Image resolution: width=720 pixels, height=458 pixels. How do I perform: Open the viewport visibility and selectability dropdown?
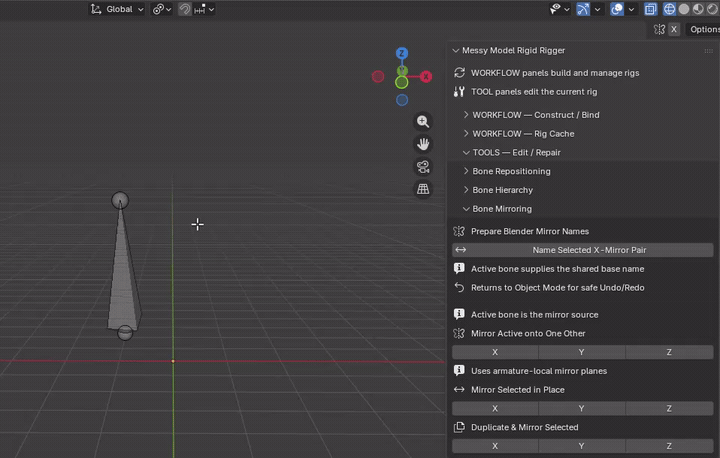559,9
